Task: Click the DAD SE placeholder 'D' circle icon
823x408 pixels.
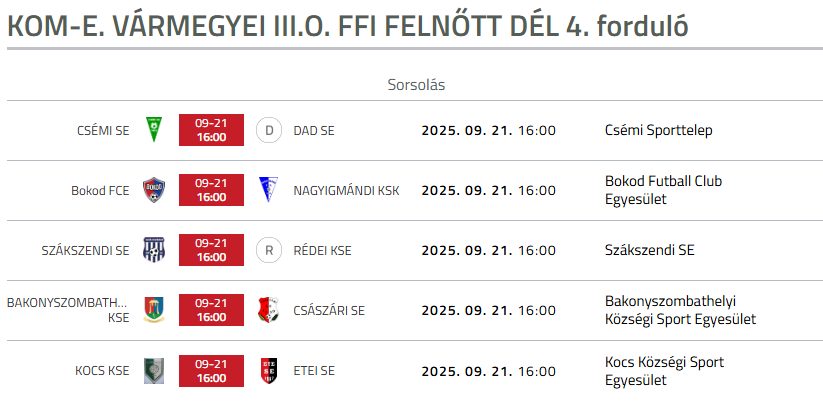Action: pos(269,130)
